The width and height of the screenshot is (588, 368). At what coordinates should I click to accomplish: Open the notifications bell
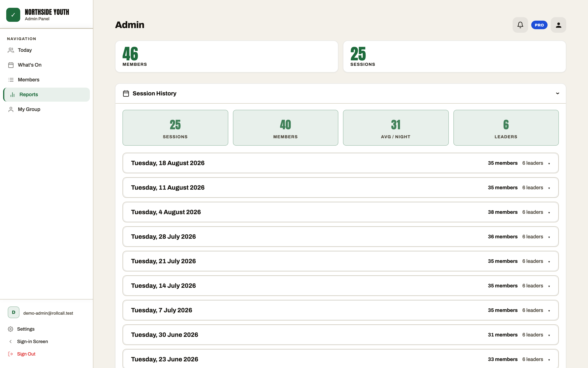520,25
